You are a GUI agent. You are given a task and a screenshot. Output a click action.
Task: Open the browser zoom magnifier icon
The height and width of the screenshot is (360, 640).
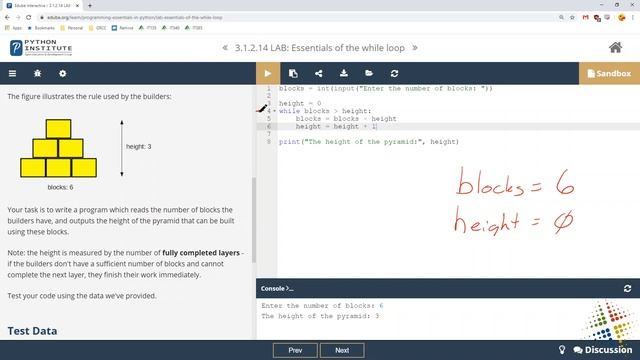[561, 18]
